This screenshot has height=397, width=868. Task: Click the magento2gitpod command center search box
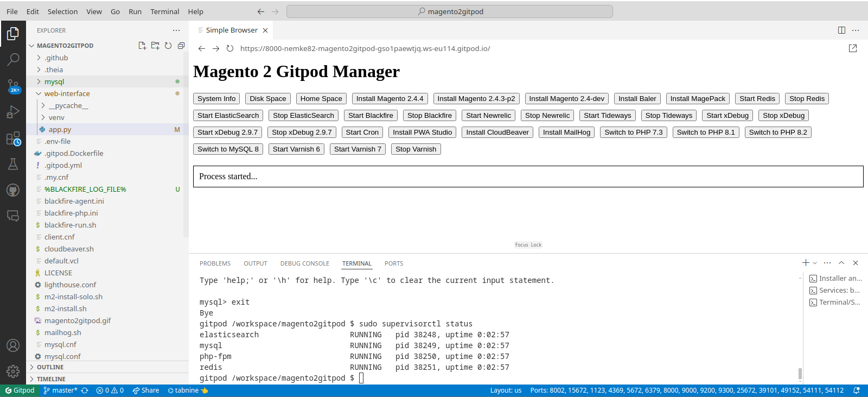pyautogui.click(x=450, y=11)
